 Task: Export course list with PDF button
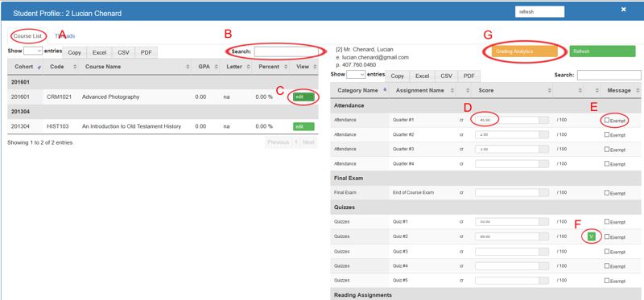coord(147,52)
